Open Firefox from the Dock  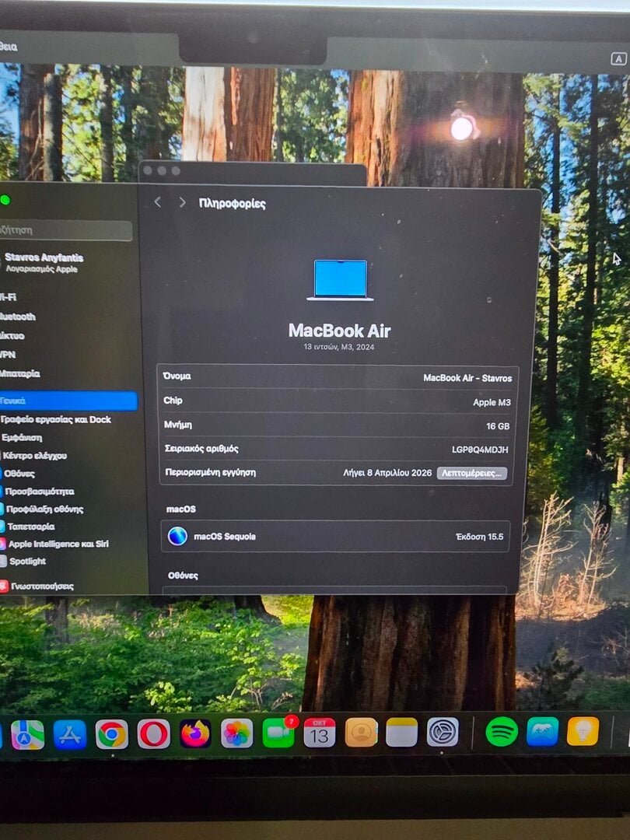pos(195,733)
